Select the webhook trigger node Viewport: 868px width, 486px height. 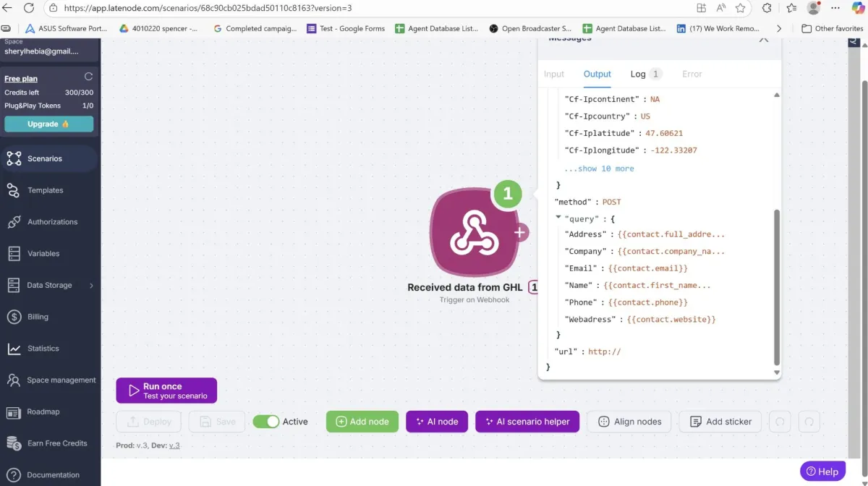(x=474, y=231)
